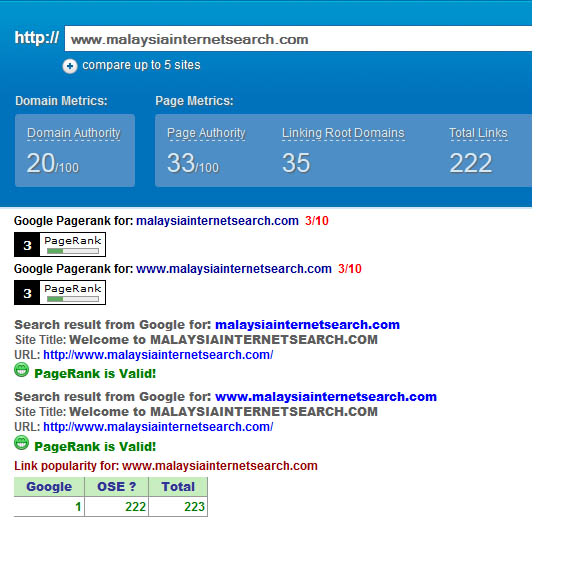Click the Domain Metrics: heading
This screenshot has height=566, width=583.
pos(61,101)
